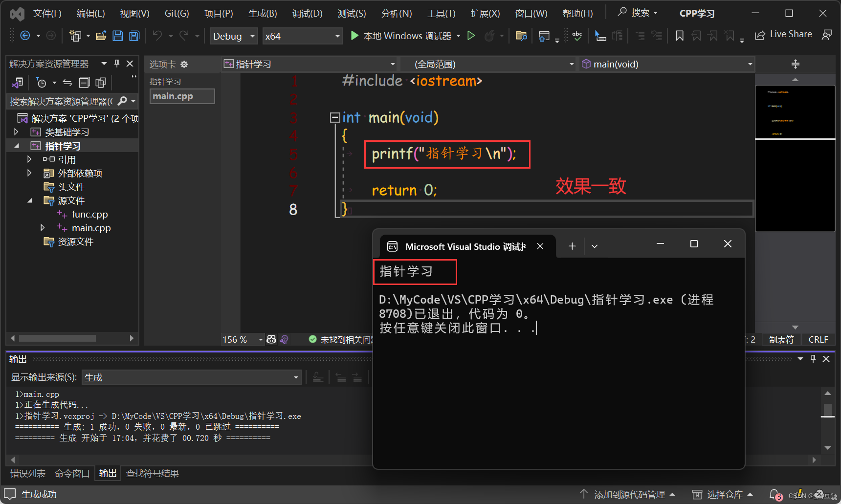Click 选择仓库 in status bar

click(723, 495)
